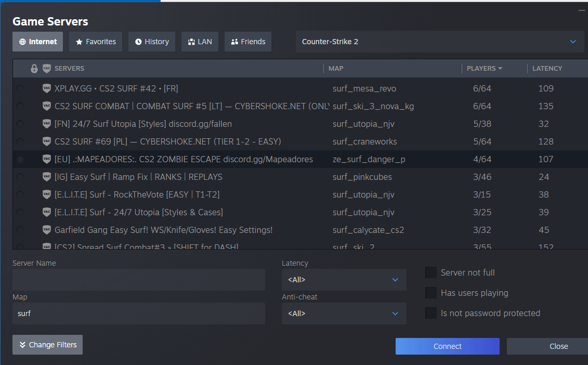Sort by the SERVERS column header
Image resolution: width=588 pixels, height=365 pixels.
pos(69,68)
